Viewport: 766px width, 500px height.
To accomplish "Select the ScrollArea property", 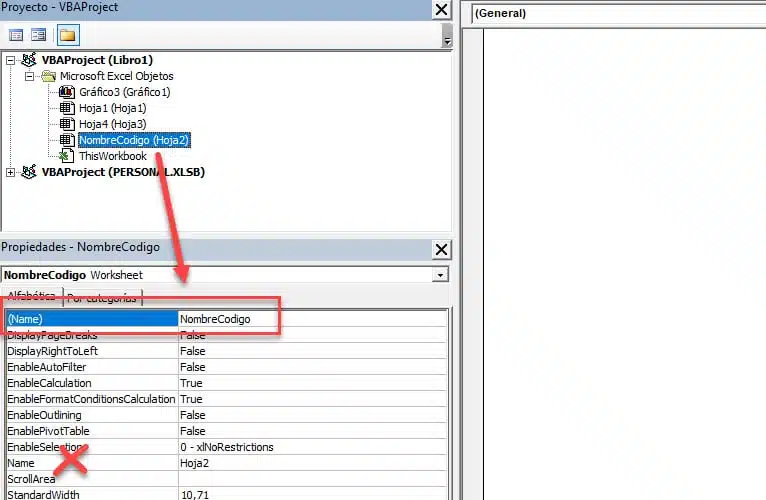I will click(92, 479).
